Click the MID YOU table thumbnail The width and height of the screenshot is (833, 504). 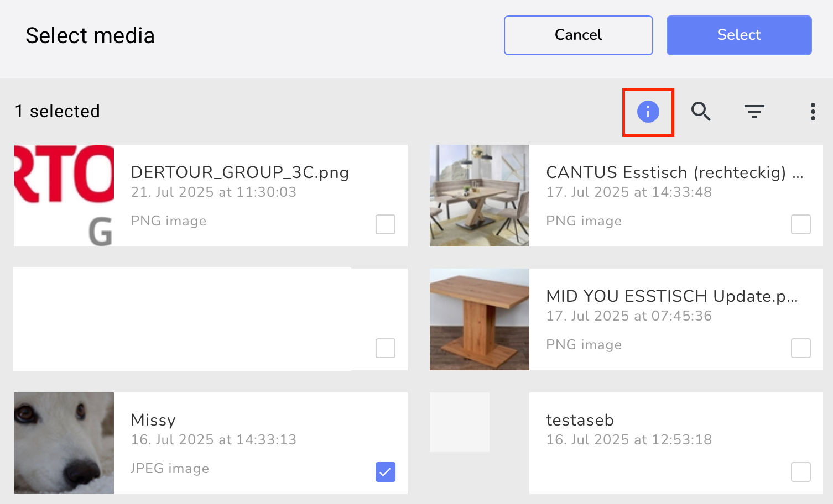pyautogui.click(x=479, y=319)
